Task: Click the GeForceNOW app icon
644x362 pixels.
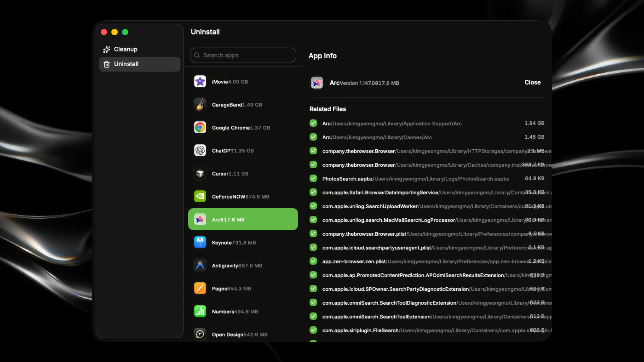Action: tap(200, 196)
